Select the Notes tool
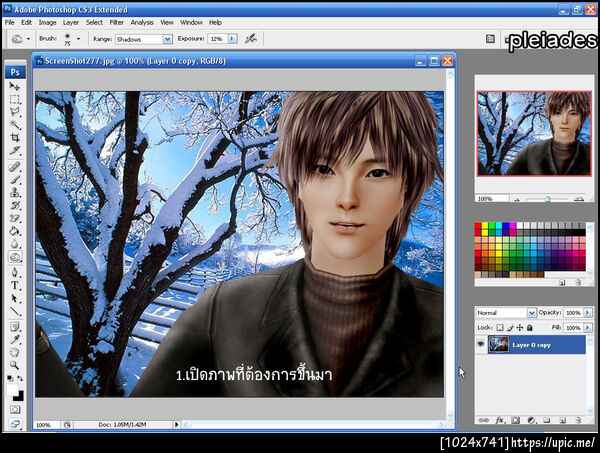 coord(15,327)
